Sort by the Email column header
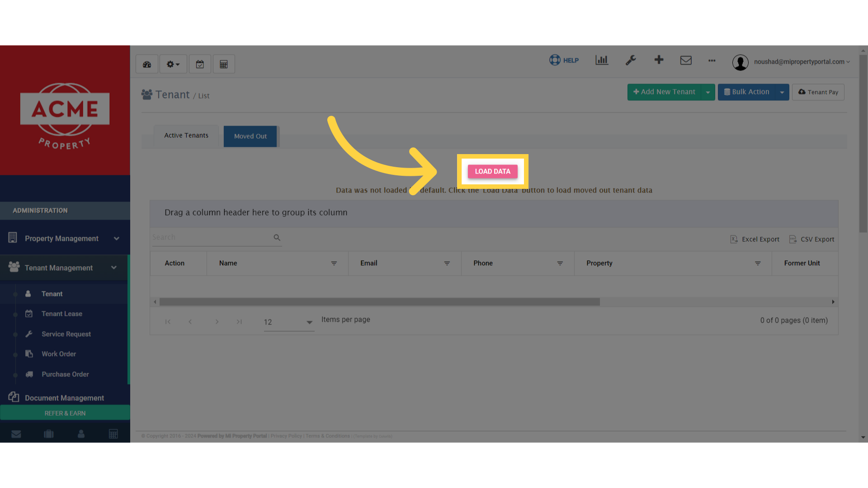 pyautogui.click(x=369, y=263)
